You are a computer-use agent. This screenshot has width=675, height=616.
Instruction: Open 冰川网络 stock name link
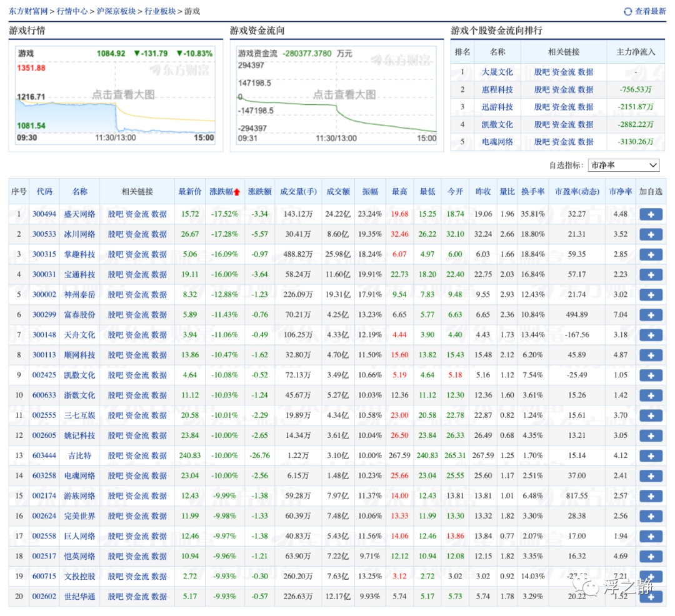click(79, 234)
